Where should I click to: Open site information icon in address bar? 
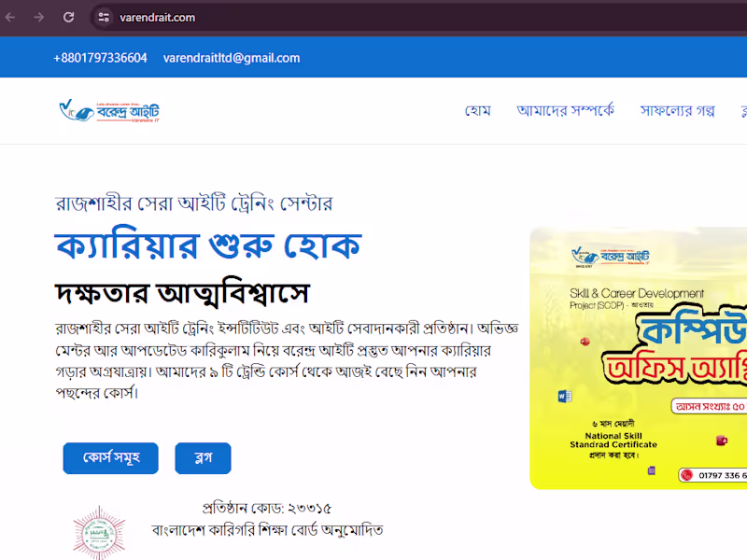pyautogui.click(x=104, y=18)
